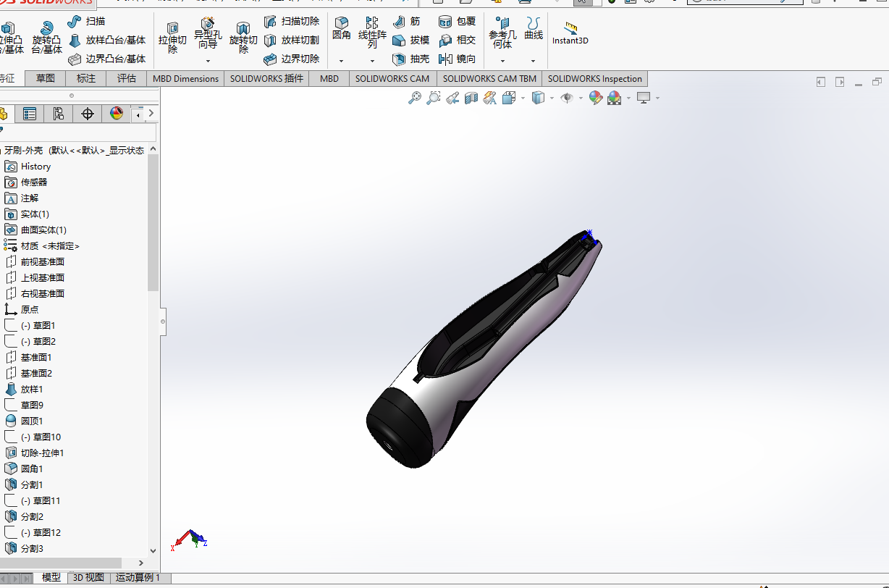This screenshot has width=889, height=588.
Task: Open the Section View icon
Action: (471, 98)
